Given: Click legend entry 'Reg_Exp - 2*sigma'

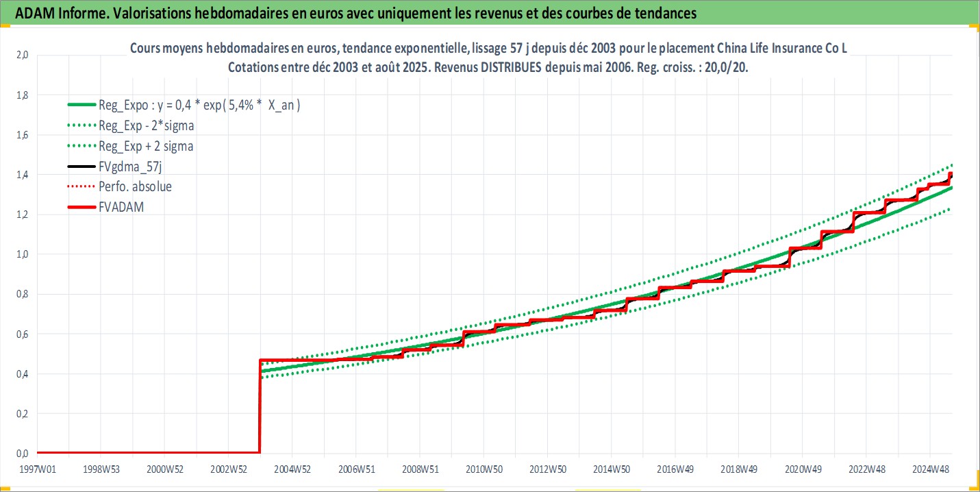Looking at the screenshot, I should pos(146,125).
